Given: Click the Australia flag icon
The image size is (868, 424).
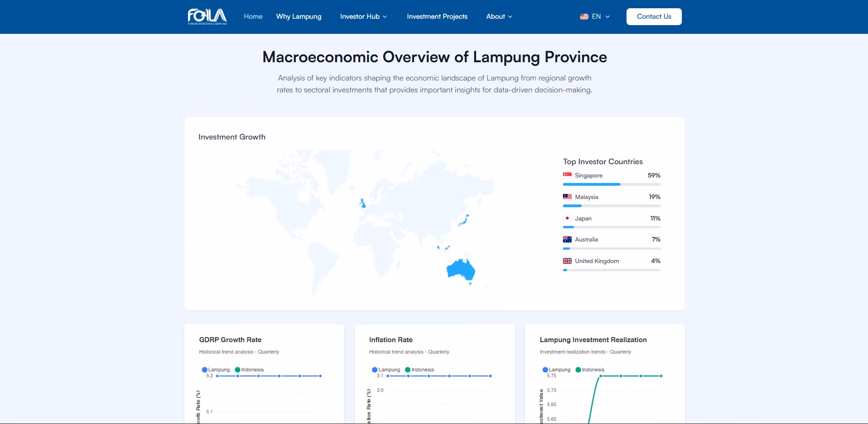Looking at the screenshot, I should (x=567, y=239).
